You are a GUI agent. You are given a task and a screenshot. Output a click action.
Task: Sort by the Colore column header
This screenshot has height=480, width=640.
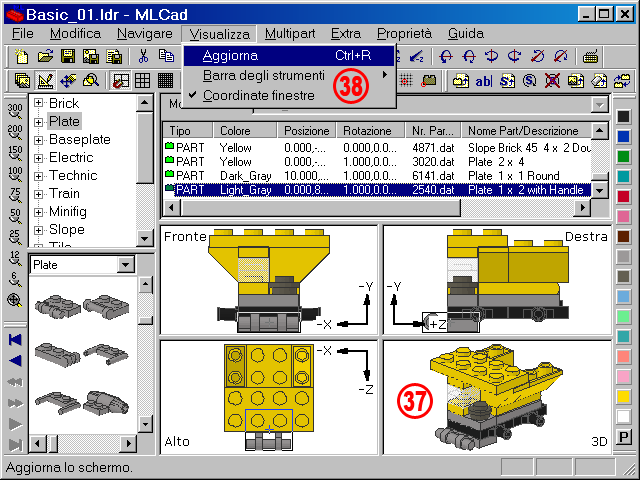(x=245, y=131)
